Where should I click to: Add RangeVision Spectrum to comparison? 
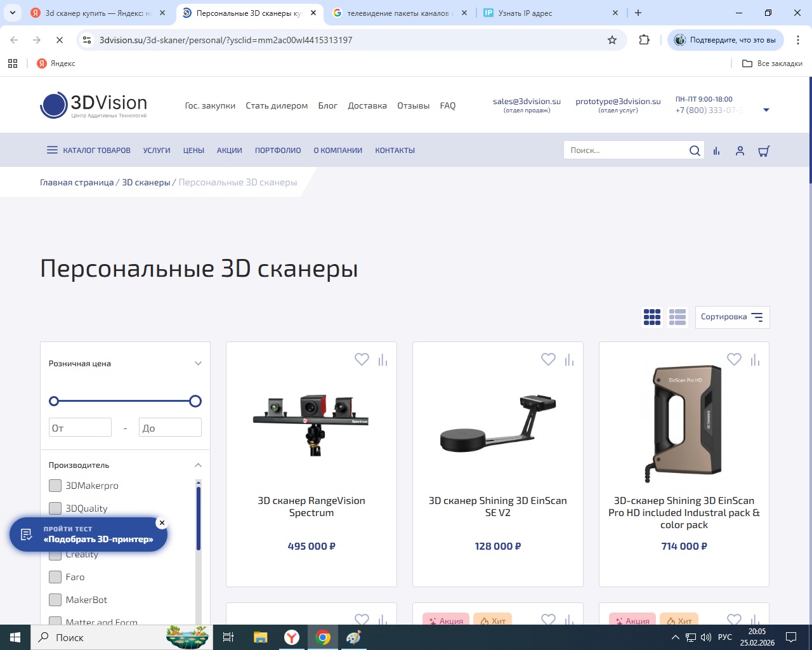point(383,360)
